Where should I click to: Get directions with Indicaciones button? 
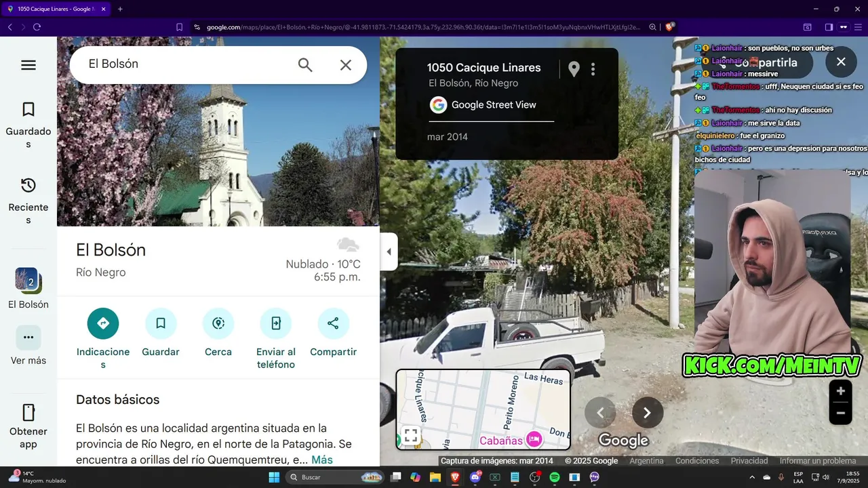point(103,323)
